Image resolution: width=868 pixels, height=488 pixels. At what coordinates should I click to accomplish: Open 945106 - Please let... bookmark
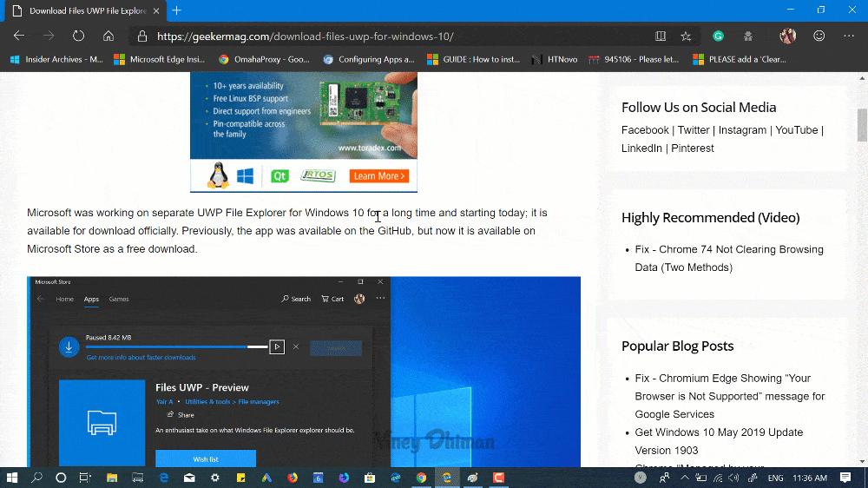pyautogui.click(x=634, y=59)
